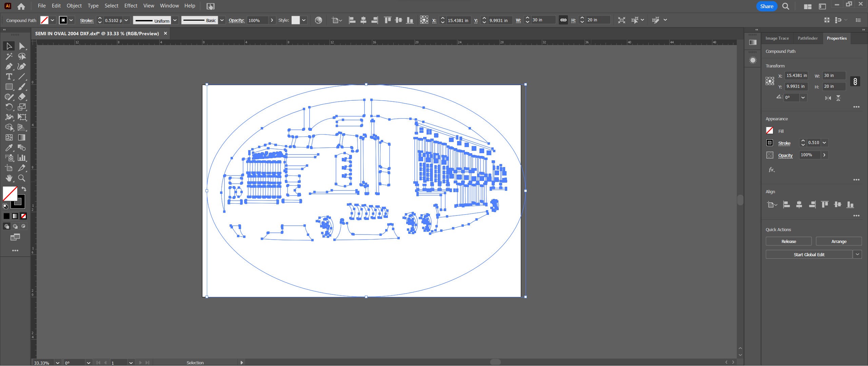The width and height of the screenshot is (868, 366).
Task: Activate the Hand tool
Action: [8, 178]
